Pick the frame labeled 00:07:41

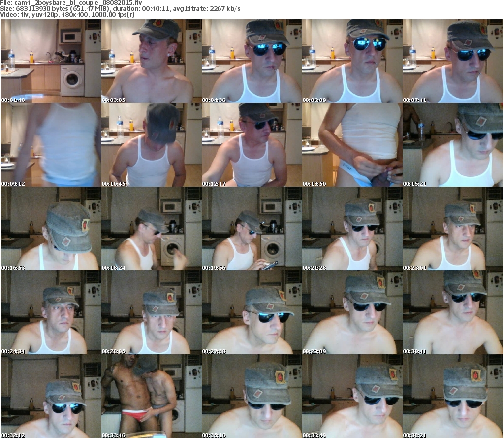tap(453, 61)
